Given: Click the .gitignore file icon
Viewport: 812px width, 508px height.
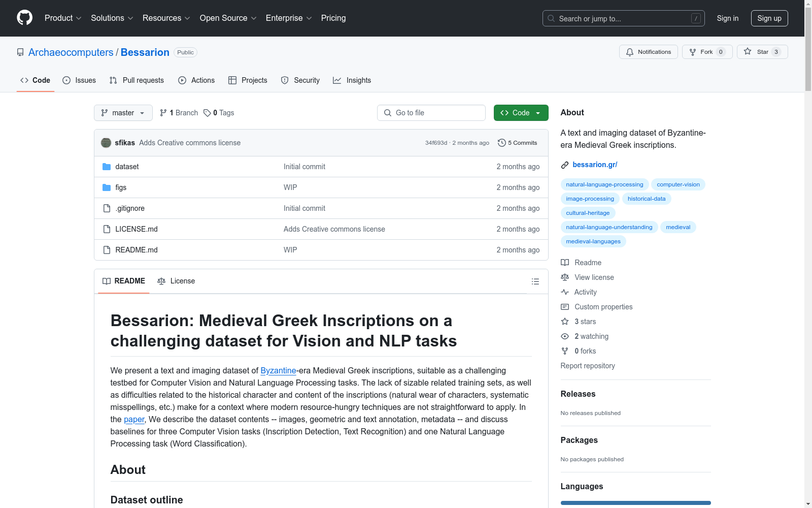Looking at the screenshot, I should tap(107, 208).
